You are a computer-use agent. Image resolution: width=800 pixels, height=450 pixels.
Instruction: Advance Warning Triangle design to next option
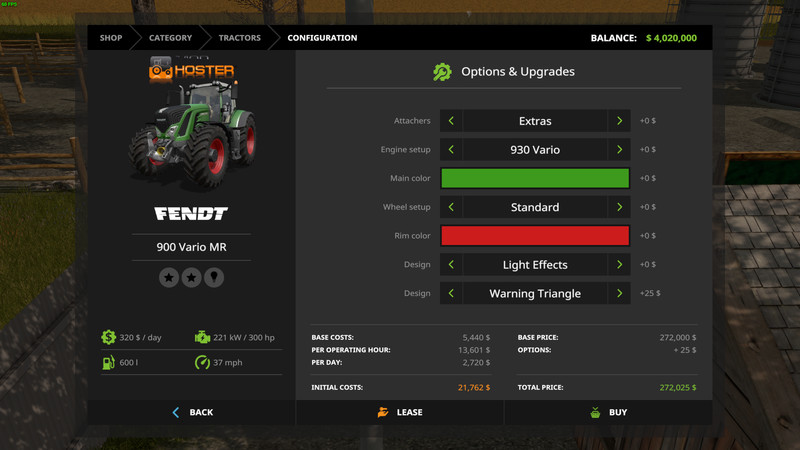620,294
